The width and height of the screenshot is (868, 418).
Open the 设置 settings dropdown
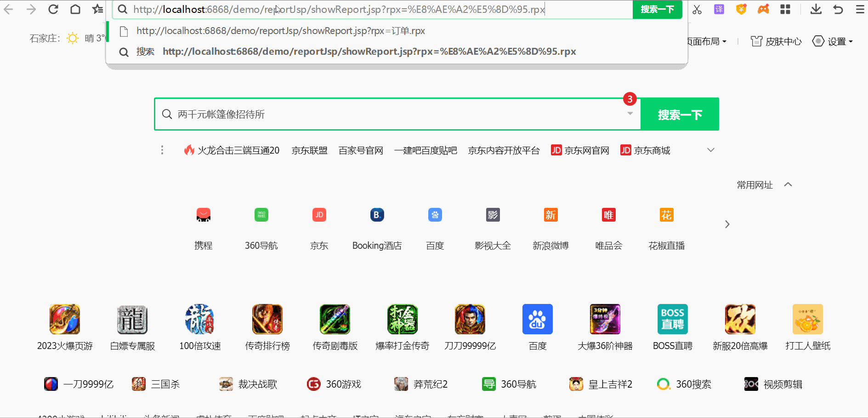pyautogui.click(x=833, y=41)
